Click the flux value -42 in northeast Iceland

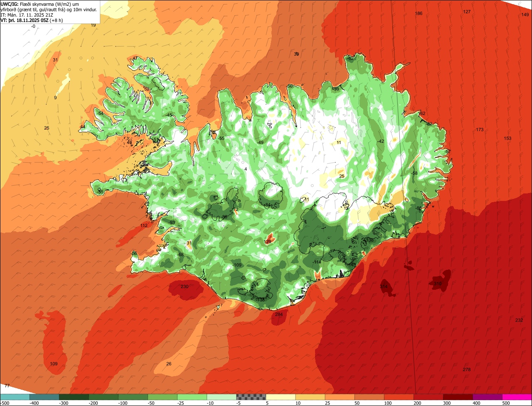tap(381, 141)
